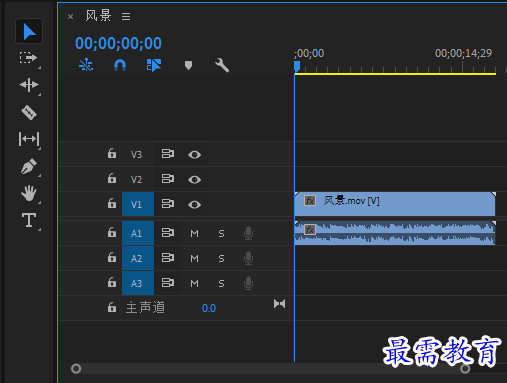The image size is (507, 383).
Task: Toggle V3 track targeting label
Action: pos(136,155)
